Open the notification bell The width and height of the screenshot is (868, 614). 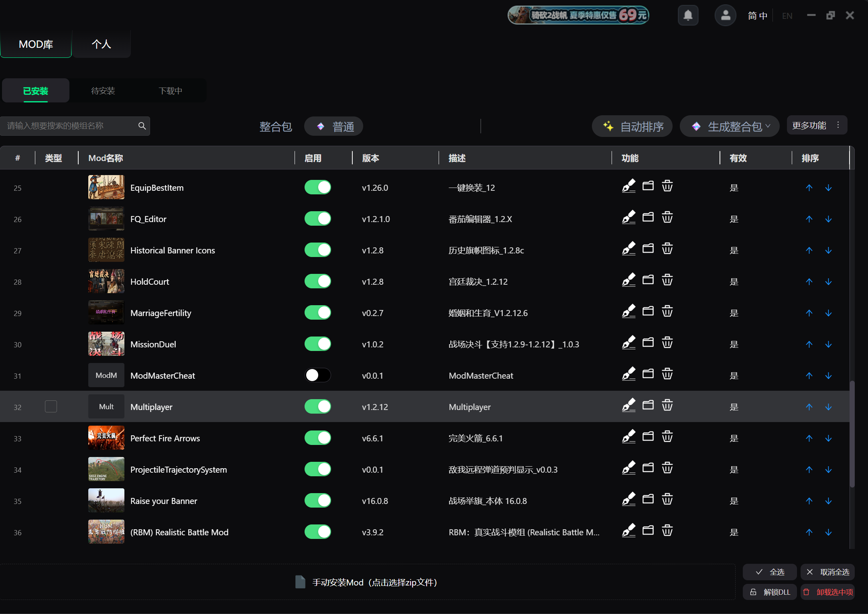click(x=688, y=16)
